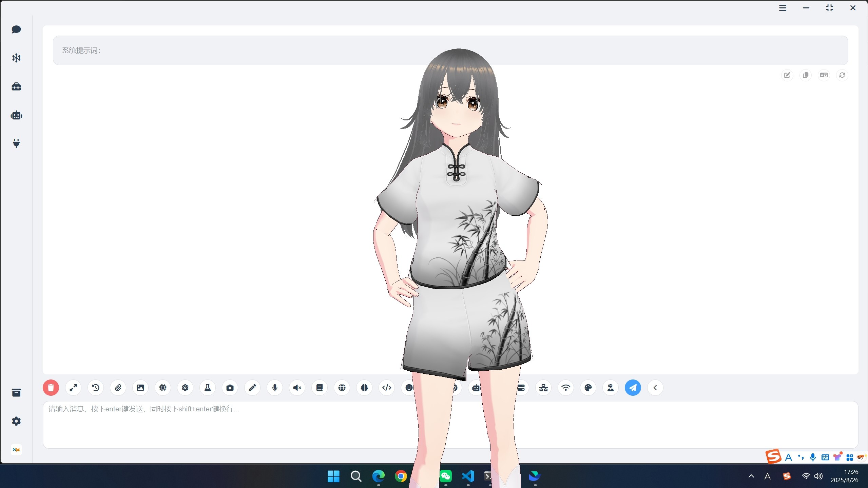Open memory settings via the brain icon

[x=364, y=388]
